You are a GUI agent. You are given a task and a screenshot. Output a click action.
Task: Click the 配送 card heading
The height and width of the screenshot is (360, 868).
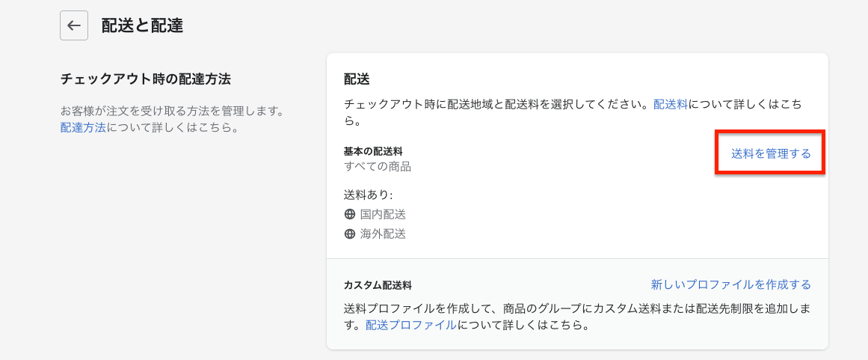click(x=357, y=79)
